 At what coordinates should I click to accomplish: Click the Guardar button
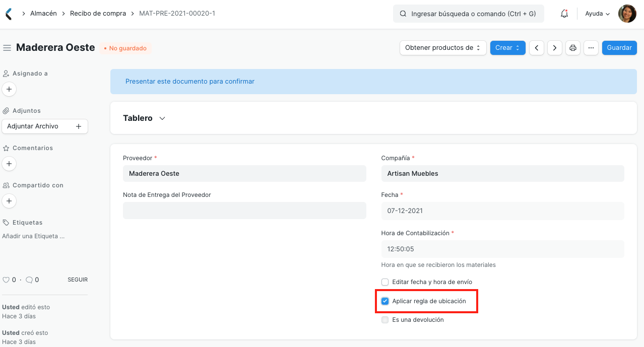tap(619, 47)
